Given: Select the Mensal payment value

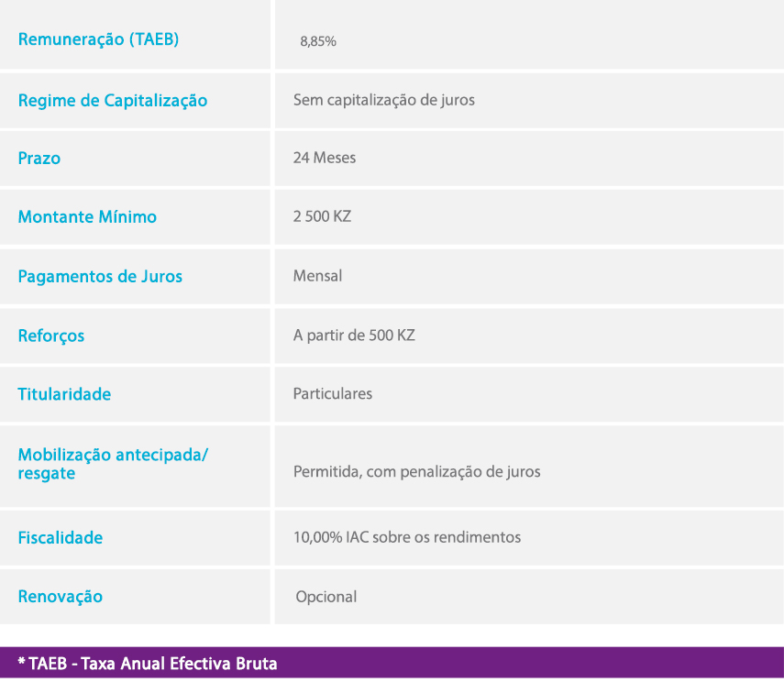Looking at the screenshot, I should (317, 276).
